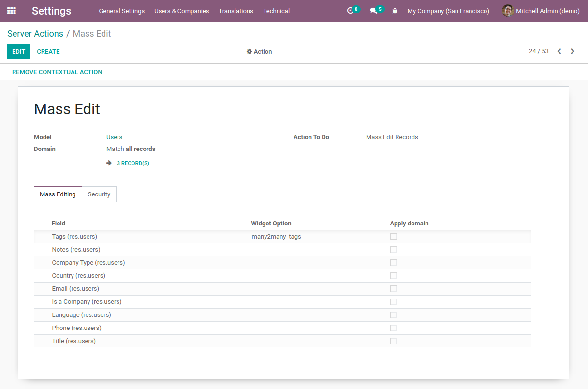588x389 pixels.
Task: Enable Apply domain for Tags field
Action: 393,237
